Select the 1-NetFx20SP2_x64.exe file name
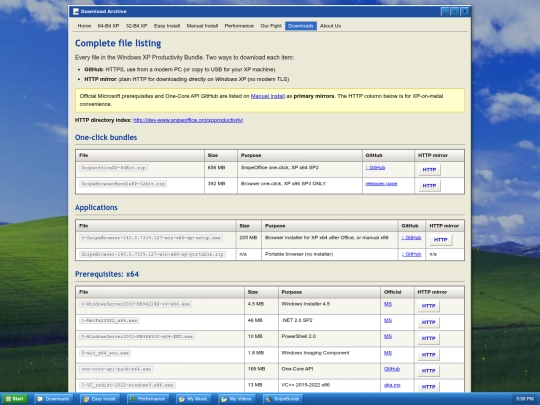The image size is (540, 405). (109, 320)
